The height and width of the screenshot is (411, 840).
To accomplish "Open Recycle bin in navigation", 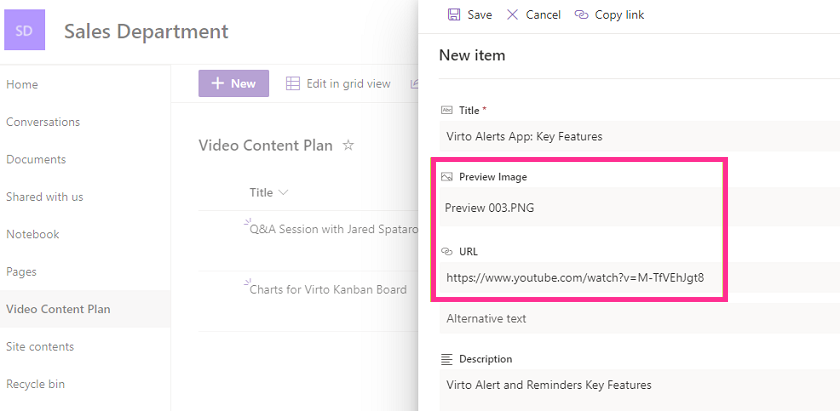I will 35,384.
